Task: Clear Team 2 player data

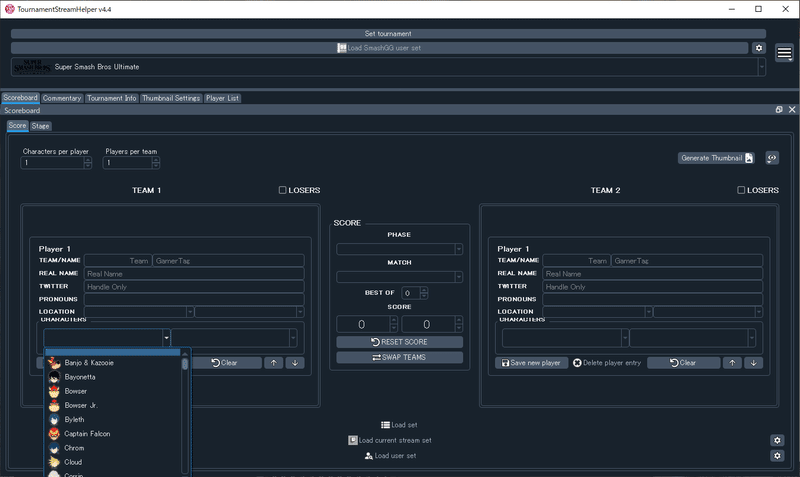Action: click(684, 363)
